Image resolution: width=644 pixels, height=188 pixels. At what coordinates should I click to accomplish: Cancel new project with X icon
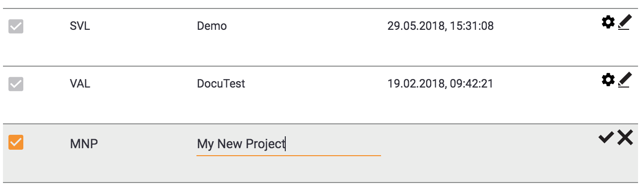(625, 138)
